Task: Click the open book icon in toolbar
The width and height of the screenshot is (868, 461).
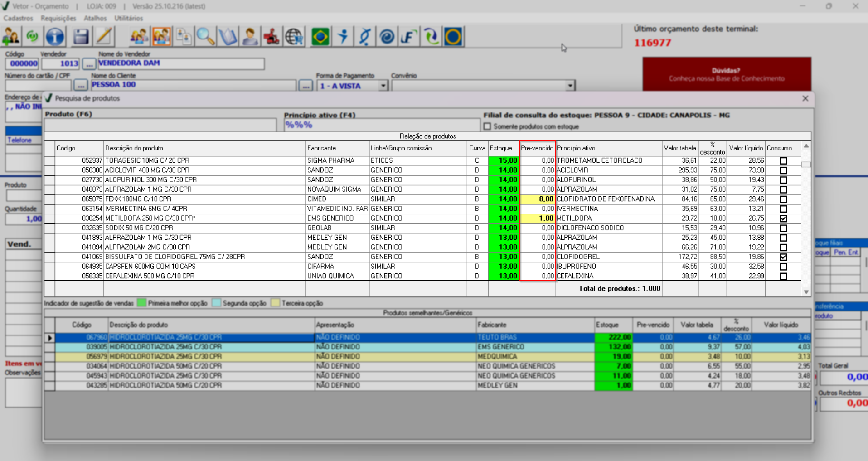Action: point(228,37)
